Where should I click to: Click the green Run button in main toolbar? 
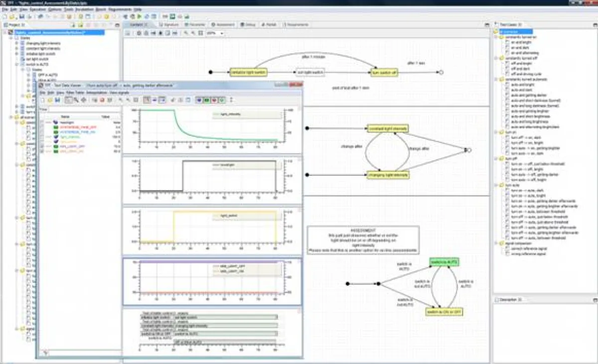pos(139,16)
